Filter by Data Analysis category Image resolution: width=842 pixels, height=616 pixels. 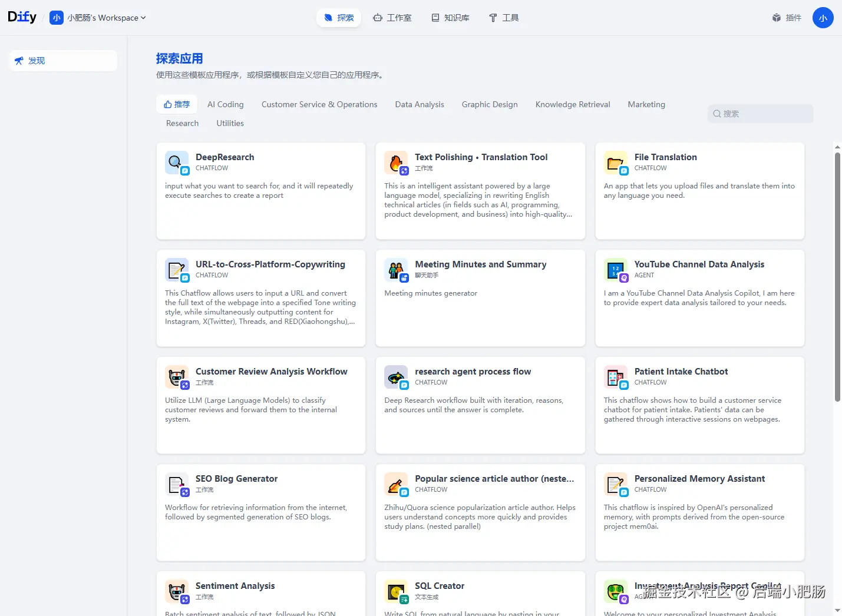click(x=420, y=104)
